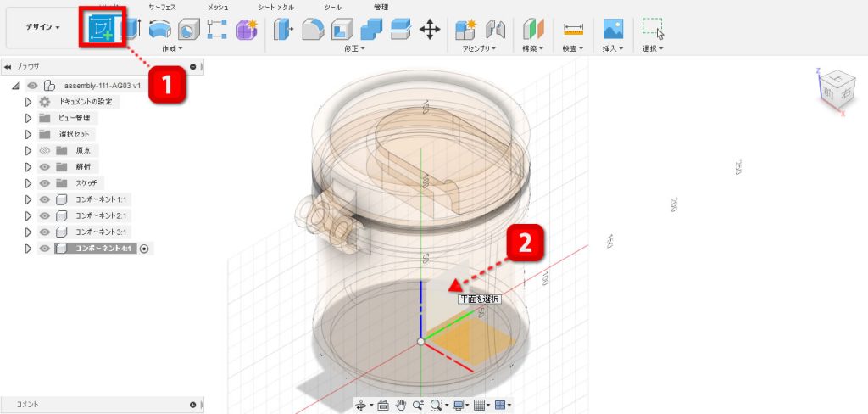868x414 pixels.
Task: Toggle the eye for コンポーネント4:1
Action: [x=46, y=249]
